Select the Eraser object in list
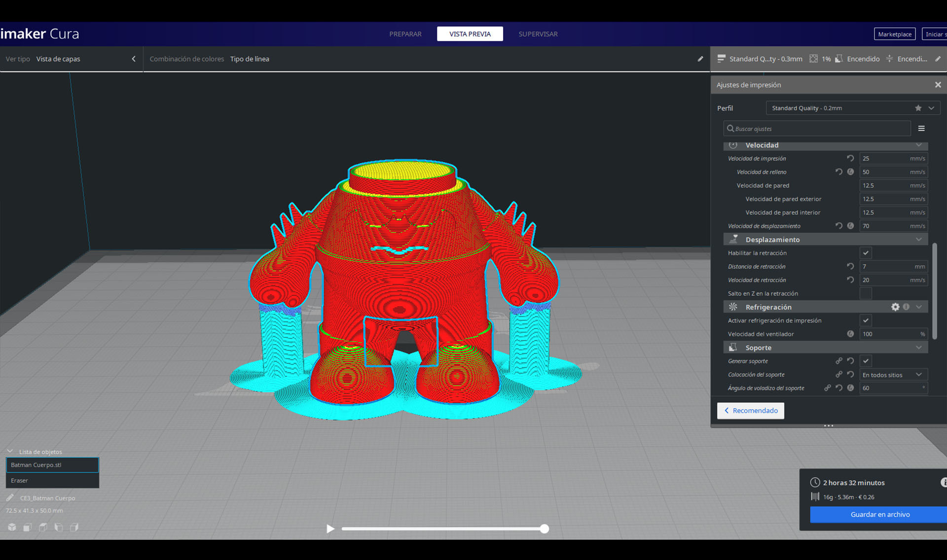The width and height of the screenshot is (947, 560). click(x=52, y=480)
